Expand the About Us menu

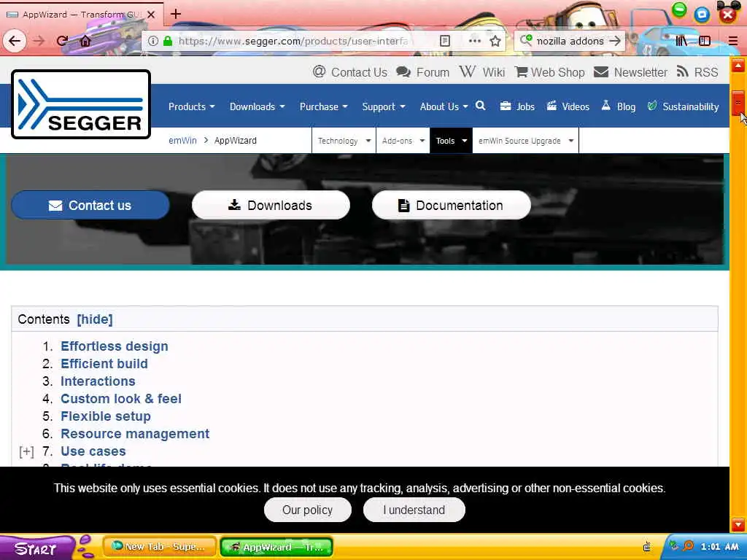coord(444,106)
